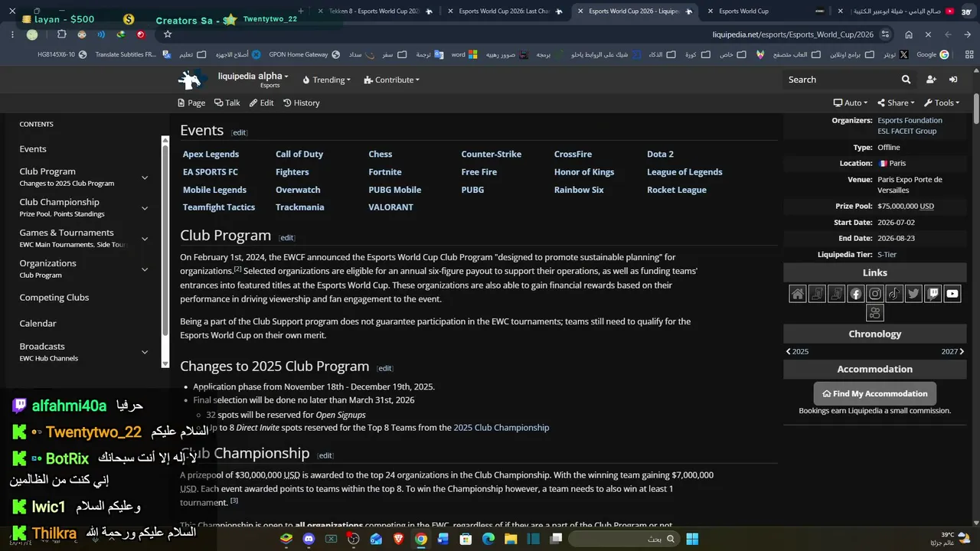
Task: Go to the previous 2025 chronology link
Action: point(797,351)
